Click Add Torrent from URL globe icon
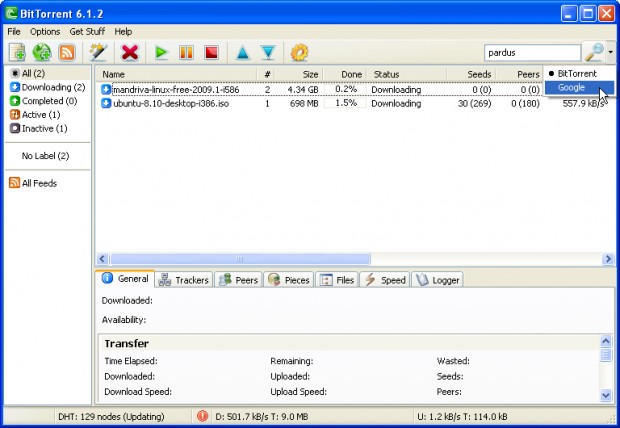Screen dimensions: 620x428 42,52
